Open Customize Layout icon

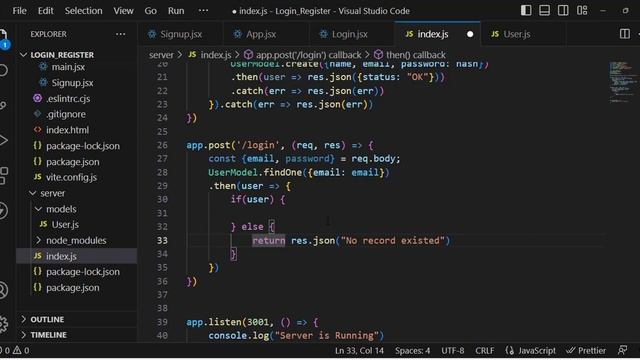pyautogui.click(x=582, y=11)
